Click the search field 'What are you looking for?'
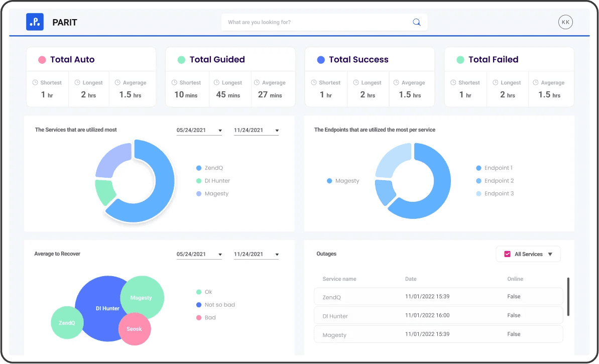This screenshot has width=599, height=364. tap(324, 22)
